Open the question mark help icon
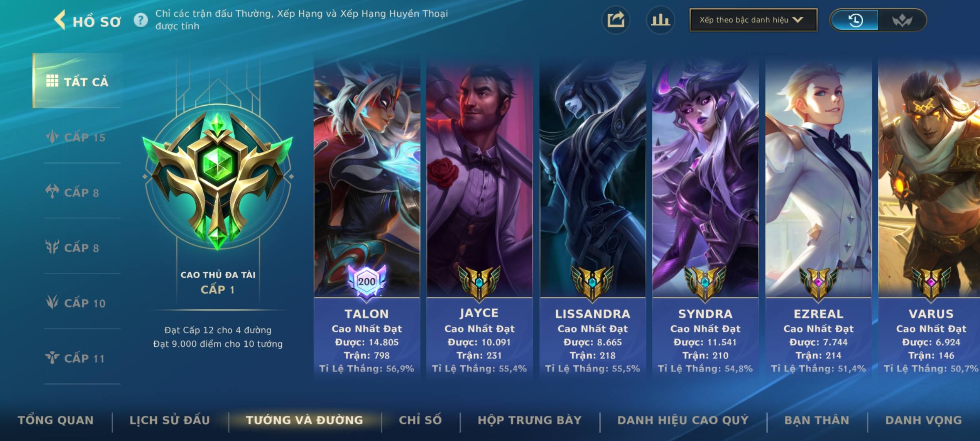This screenshot has height=441, width=980. [x=141, y=20]
